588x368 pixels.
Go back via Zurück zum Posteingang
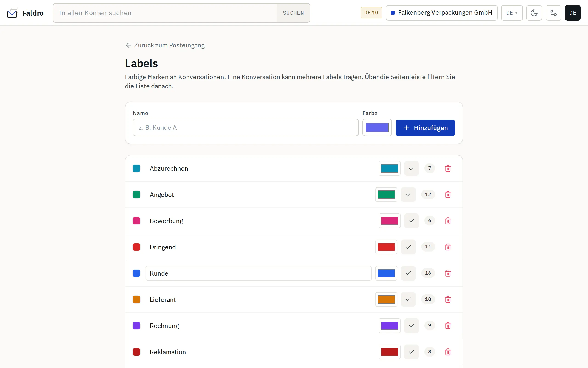(165, 45)
